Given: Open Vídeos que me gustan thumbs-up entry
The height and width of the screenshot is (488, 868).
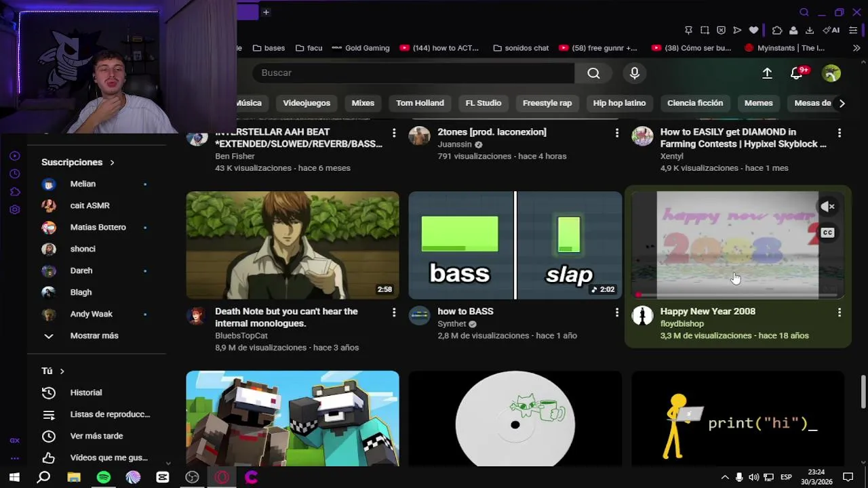Looking at the screenshot, I should [96, 457].
